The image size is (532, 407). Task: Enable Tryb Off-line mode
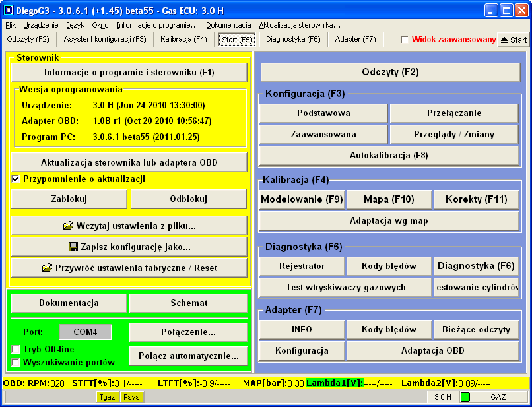point(16,350)
